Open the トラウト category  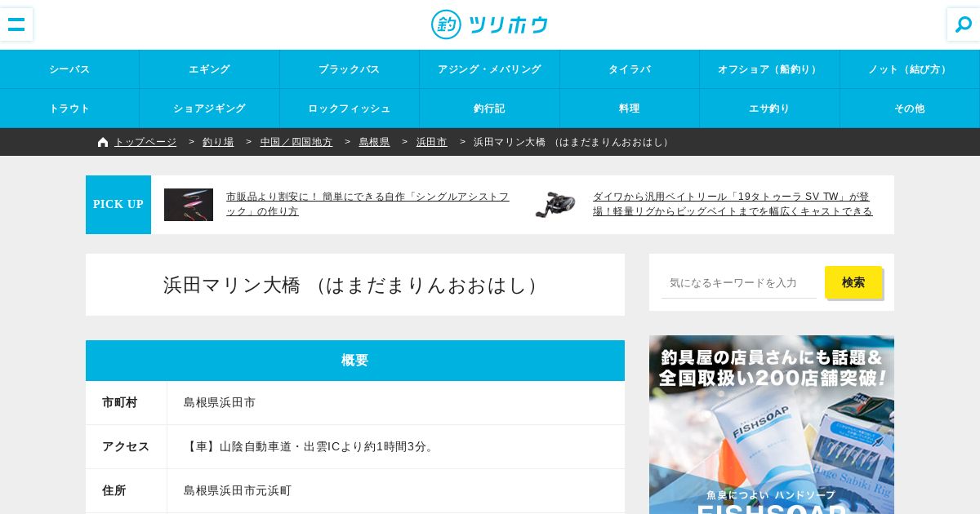(x=69, y=109)
